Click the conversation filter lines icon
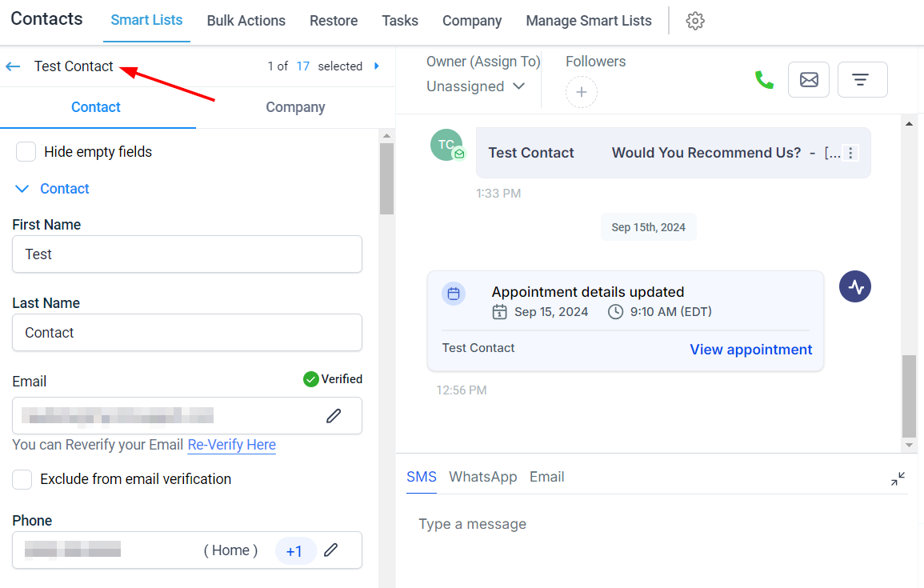The height and width of the screenshot is (588, 924). [x=862, y=80]
